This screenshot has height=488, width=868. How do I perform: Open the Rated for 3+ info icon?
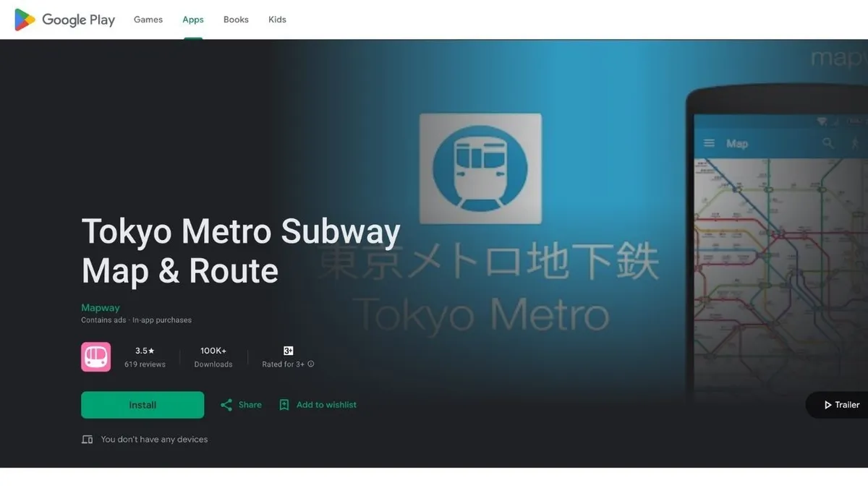click(x=311, y=364)
